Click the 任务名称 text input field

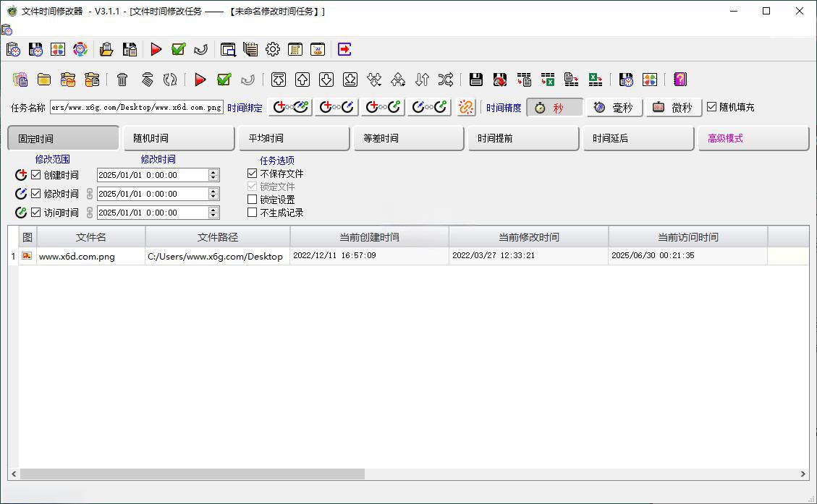[x=137, y=107]
